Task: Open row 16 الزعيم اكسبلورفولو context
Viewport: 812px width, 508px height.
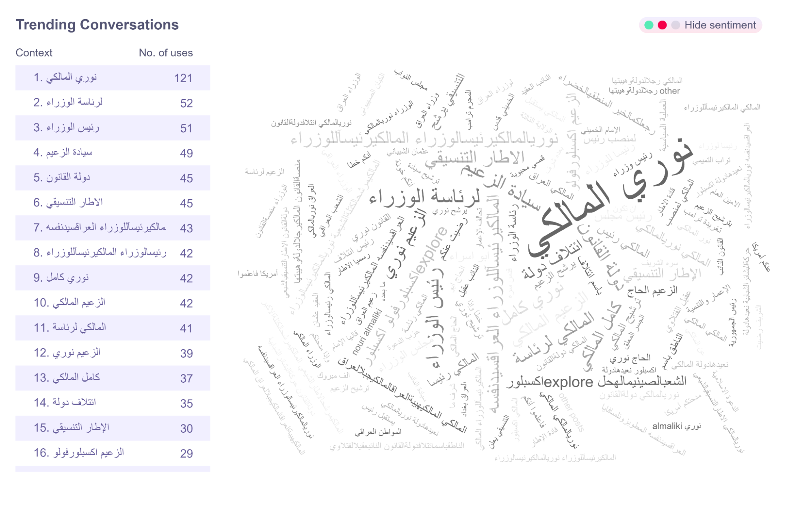Action: pyautogui.click(x=113, y=453)
